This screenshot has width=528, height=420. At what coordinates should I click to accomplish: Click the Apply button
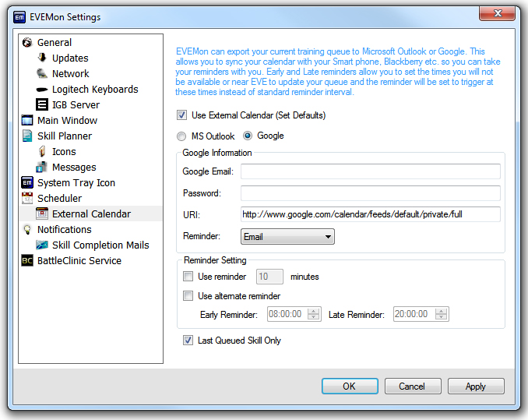click(x=475, y=386)
